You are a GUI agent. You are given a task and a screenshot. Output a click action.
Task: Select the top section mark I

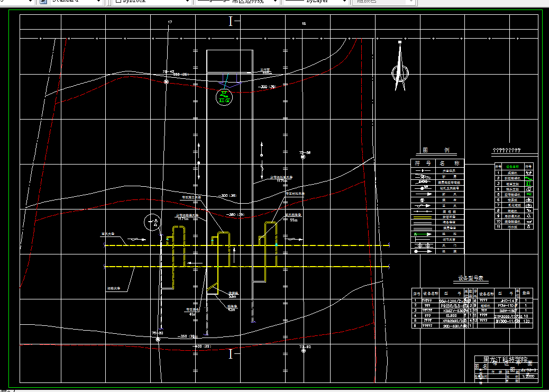(231, 21)
